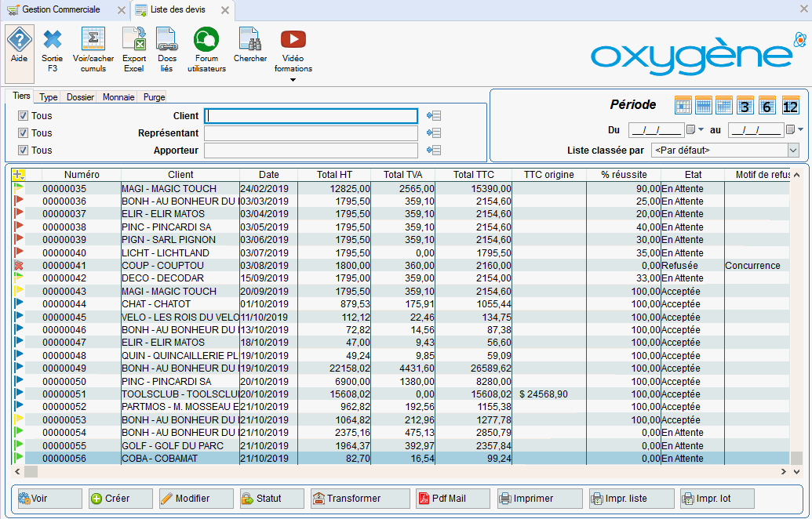Uncheck Tous for Apporteur
Screen dimensions: 812x519
pos(23,150)
